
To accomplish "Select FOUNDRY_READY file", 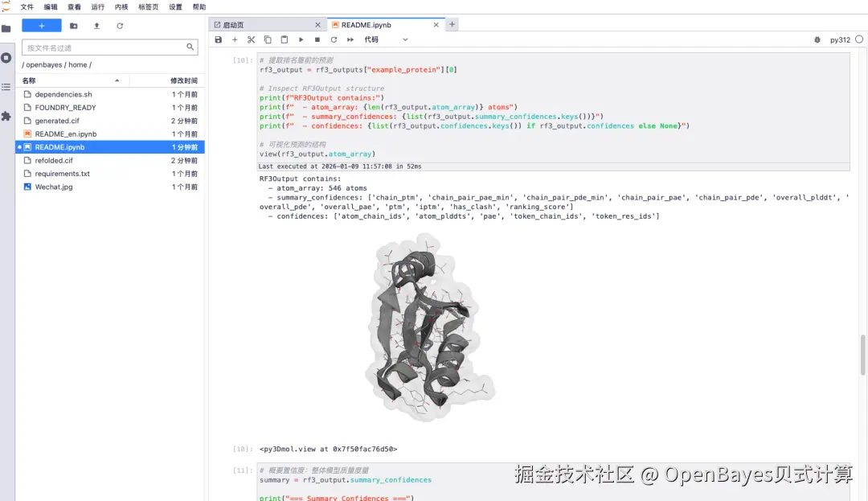I will (x=110, y=108).
